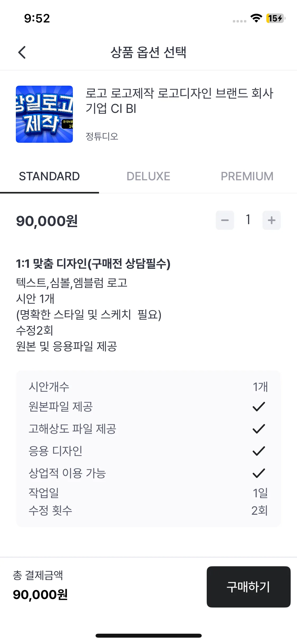Tap the checkmark beside 원본파일 제공
297x644 pixels.
(x=259, y=407)
